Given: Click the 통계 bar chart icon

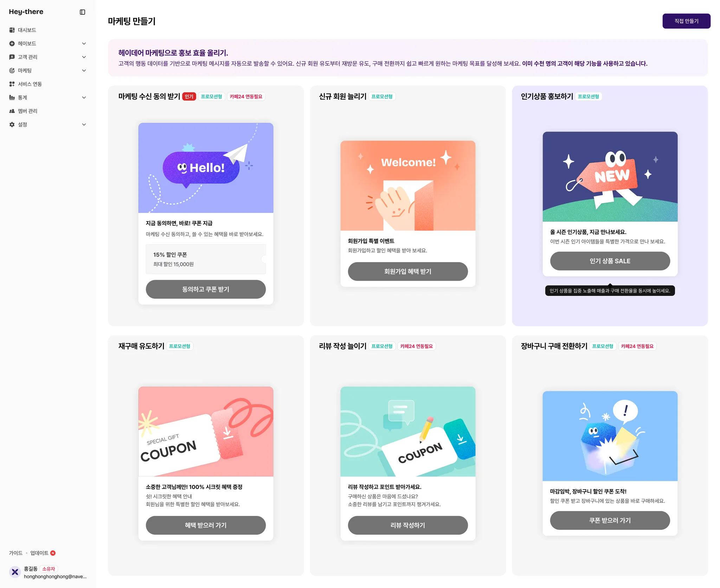Looking at the screenshot, I should click(x=12, y=97).
